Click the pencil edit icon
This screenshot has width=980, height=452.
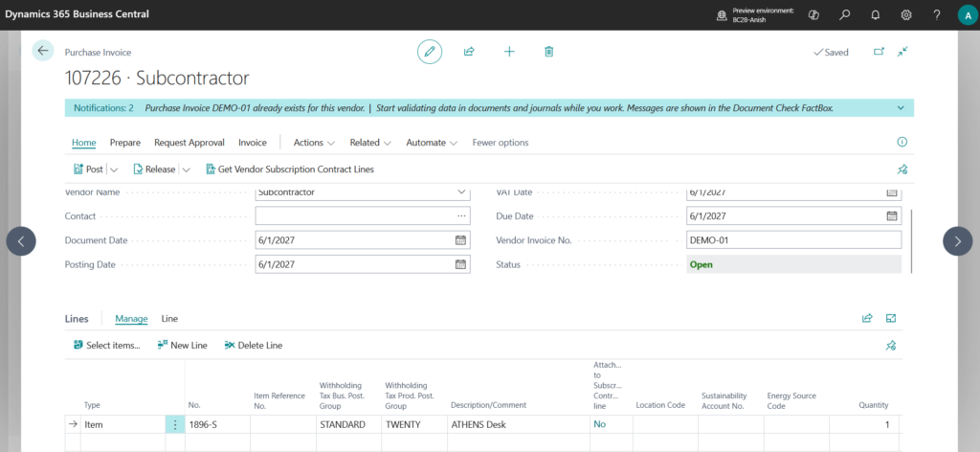pyautogui.click(x=430, y=52)
